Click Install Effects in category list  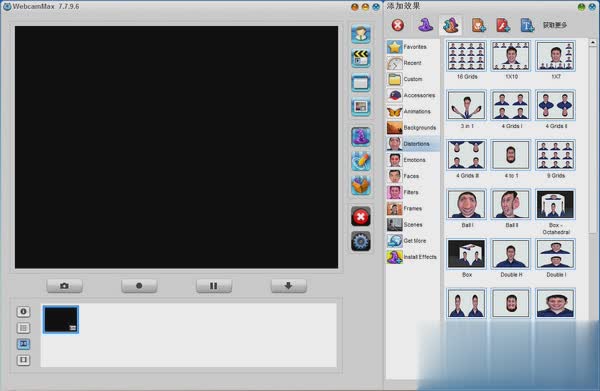(x=413, y=257)
